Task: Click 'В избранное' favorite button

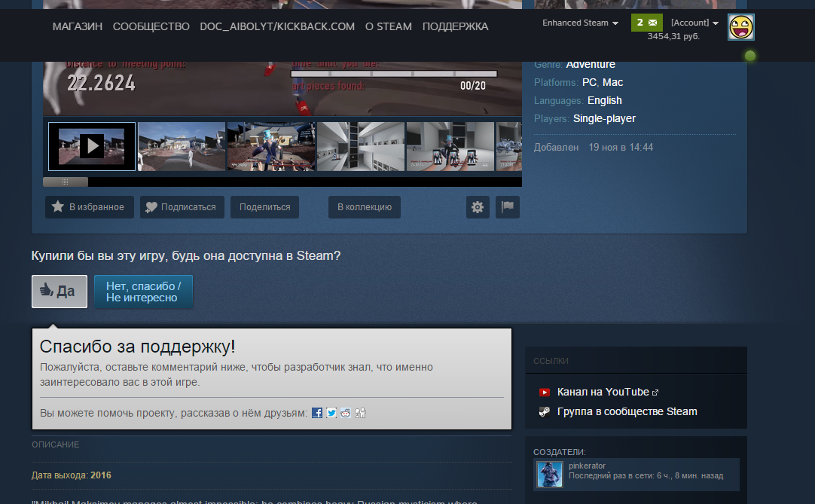Action: pyautogui.click(x=90, y=207)
